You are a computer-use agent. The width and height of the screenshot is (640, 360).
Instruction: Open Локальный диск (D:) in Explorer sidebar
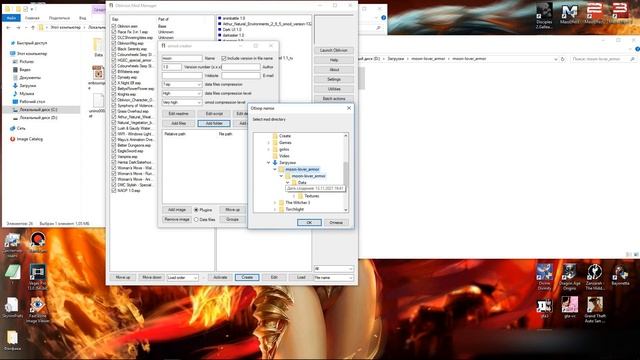38,118
